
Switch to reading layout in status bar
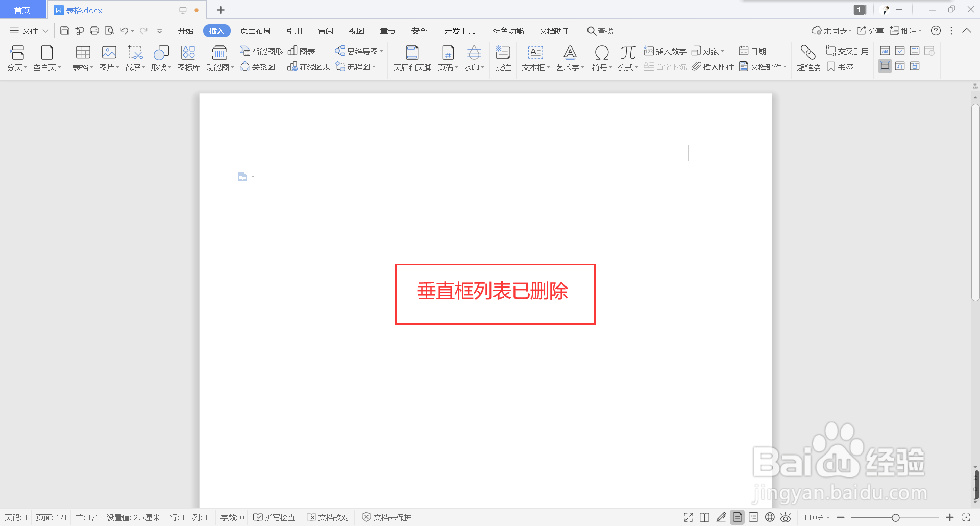click(704, 517)
